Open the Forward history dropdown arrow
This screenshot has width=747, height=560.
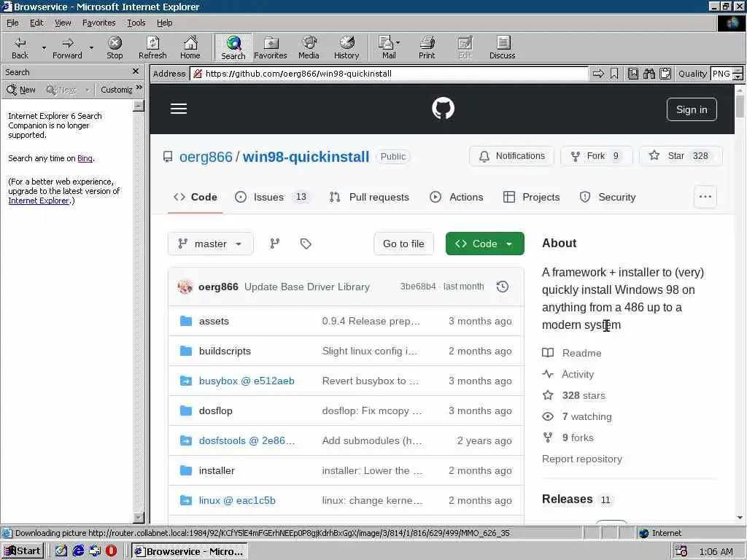(x=91, y=47)
